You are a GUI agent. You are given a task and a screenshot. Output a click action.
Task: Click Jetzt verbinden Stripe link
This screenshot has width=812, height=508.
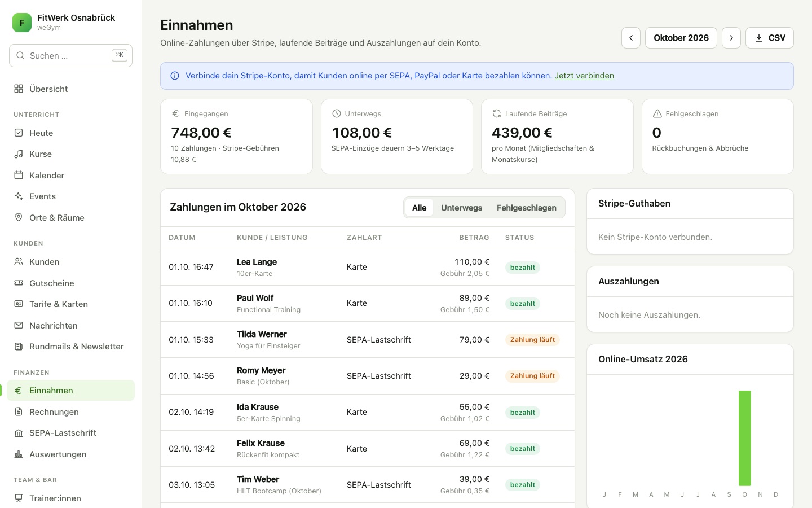[x=584, y=76]
